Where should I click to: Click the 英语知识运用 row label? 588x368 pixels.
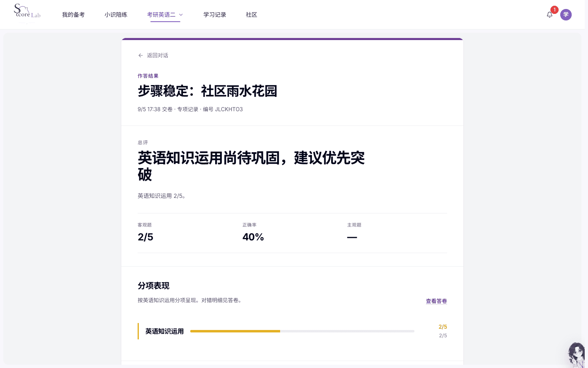tap(165, 331)
